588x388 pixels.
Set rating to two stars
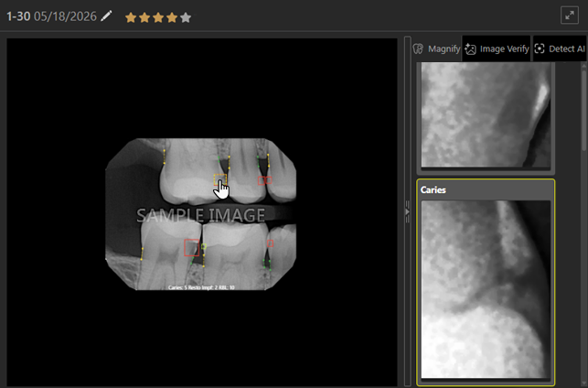pyautogui.click(x=144, y=17)
